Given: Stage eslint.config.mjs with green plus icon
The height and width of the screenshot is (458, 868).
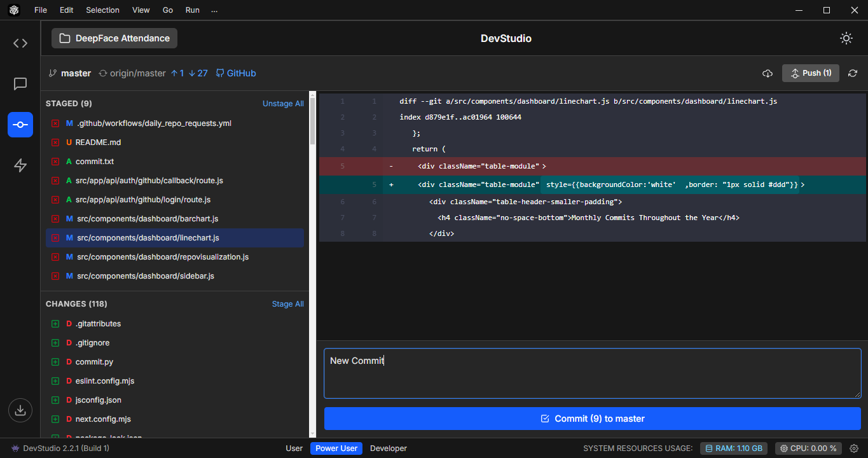Looking at the screenshot, I should [55, 381].
